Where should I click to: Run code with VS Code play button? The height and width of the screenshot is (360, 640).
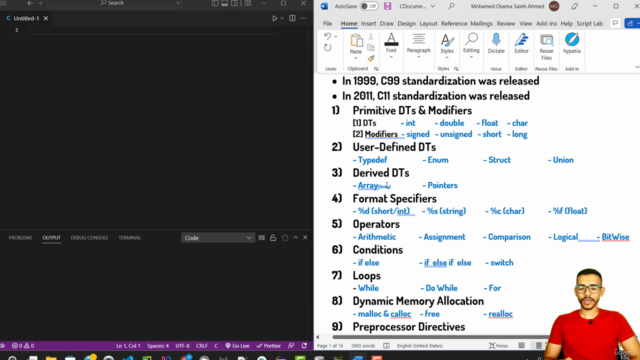(275, 18)
